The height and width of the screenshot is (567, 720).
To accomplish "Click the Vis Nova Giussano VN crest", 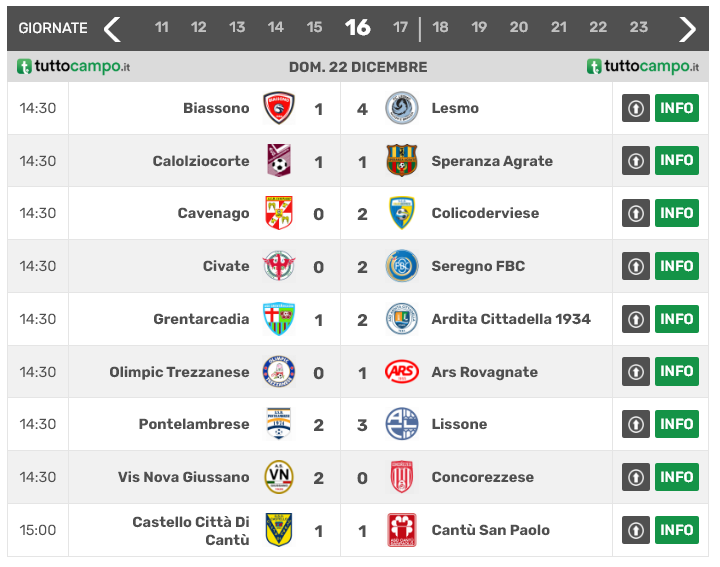I will [279, 477].
